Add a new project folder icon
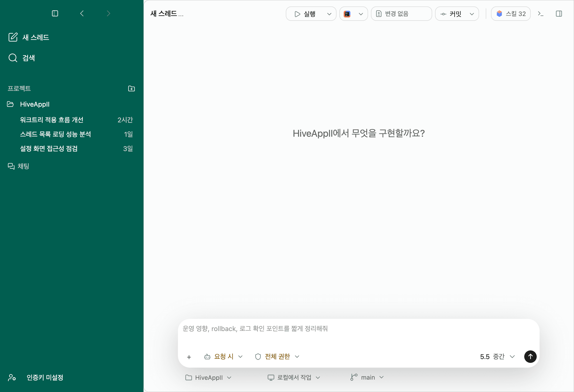This screenshot has height=392, width=574. point(131,88)
